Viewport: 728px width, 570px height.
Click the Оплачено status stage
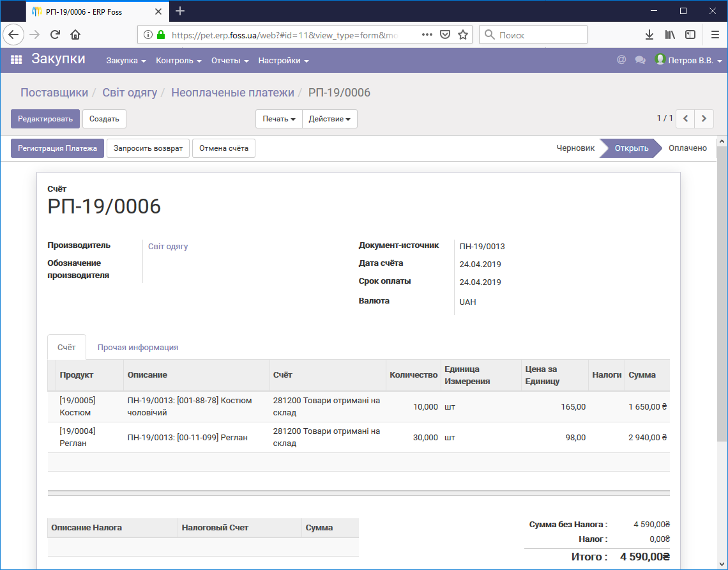click(x=688, y=148)
